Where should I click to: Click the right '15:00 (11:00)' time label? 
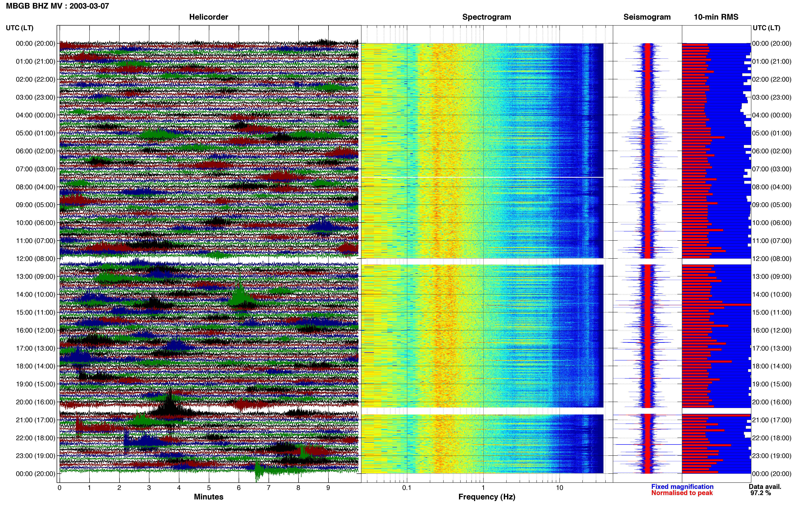772,313
